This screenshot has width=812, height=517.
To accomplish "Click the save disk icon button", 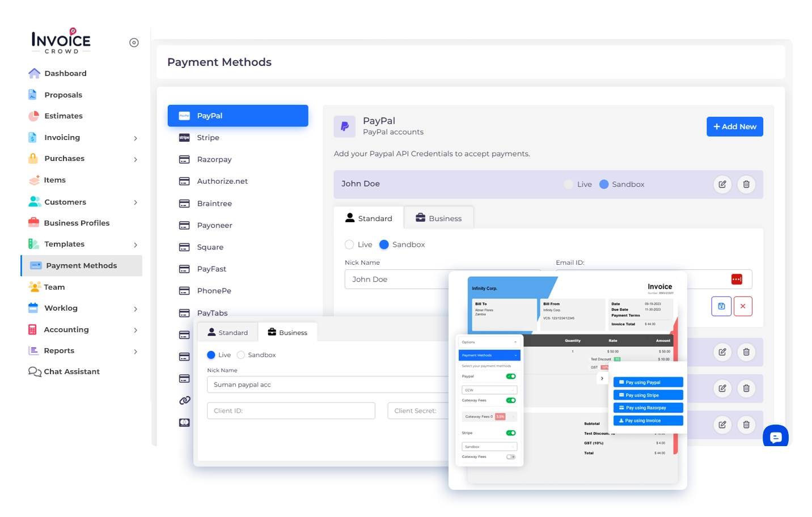I will point(721,306).
